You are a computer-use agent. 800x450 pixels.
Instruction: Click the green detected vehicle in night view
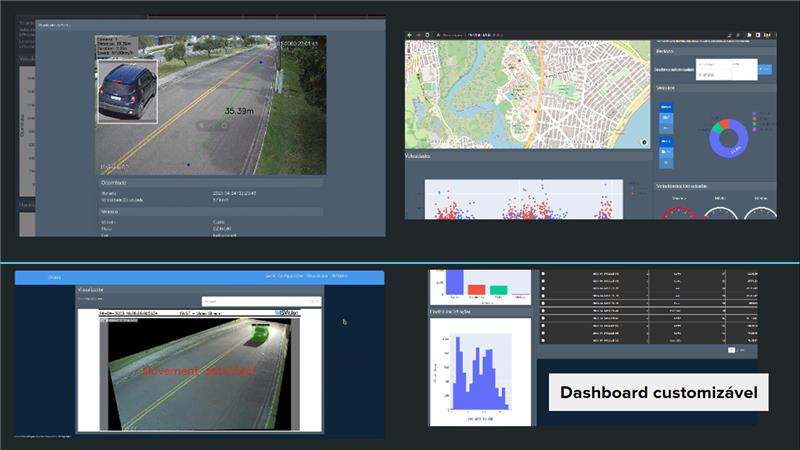pos(259,332)
